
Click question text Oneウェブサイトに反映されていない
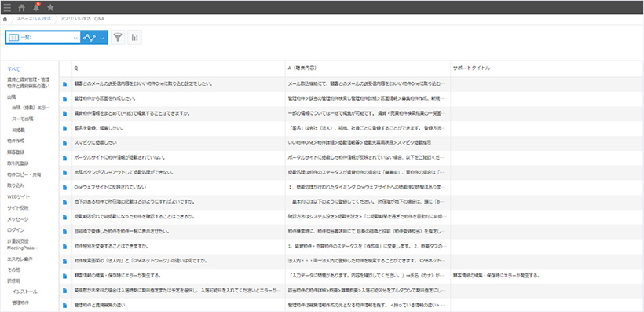click(x=110, y=188)
